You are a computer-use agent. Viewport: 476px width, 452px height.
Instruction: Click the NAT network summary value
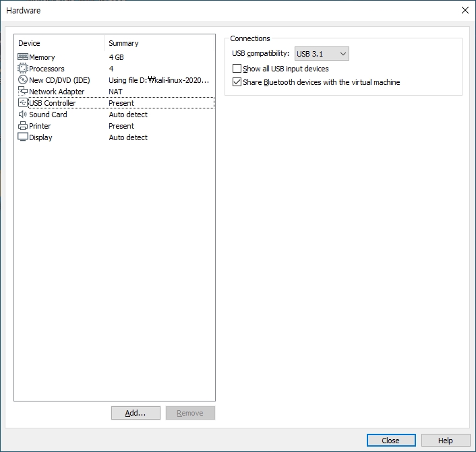tap(116, 92)
